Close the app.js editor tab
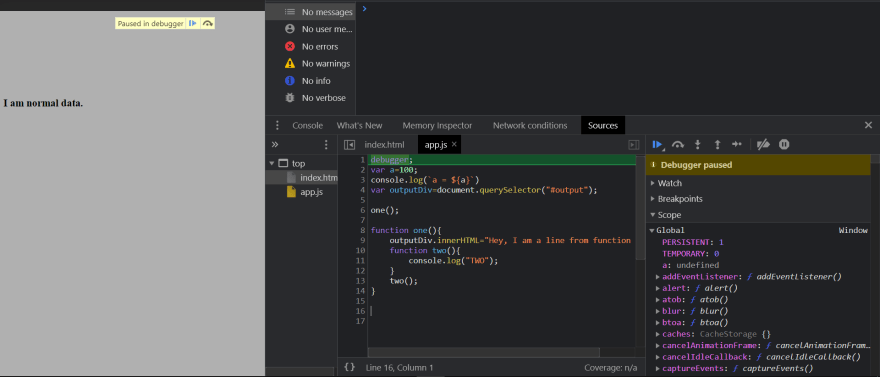Image resolution: width=880 pixels, height=377 pixels. point(454,144)
